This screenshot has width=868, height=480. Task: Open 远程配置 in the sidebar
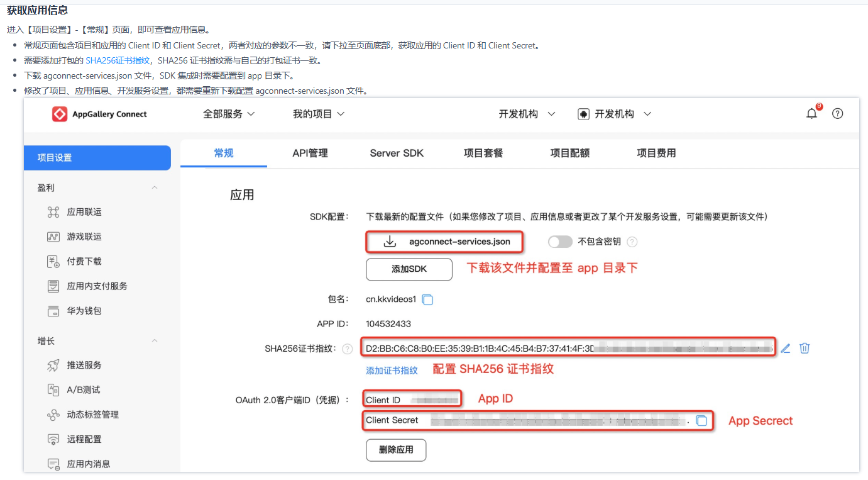click(x=84, y=439)
